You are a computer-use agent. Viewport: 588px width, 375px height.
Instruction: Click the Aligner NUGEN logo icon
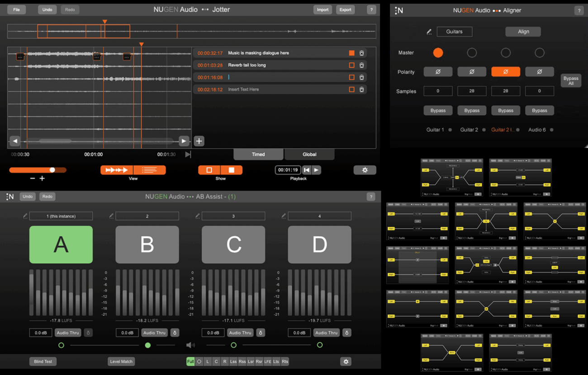click(399, 10)
